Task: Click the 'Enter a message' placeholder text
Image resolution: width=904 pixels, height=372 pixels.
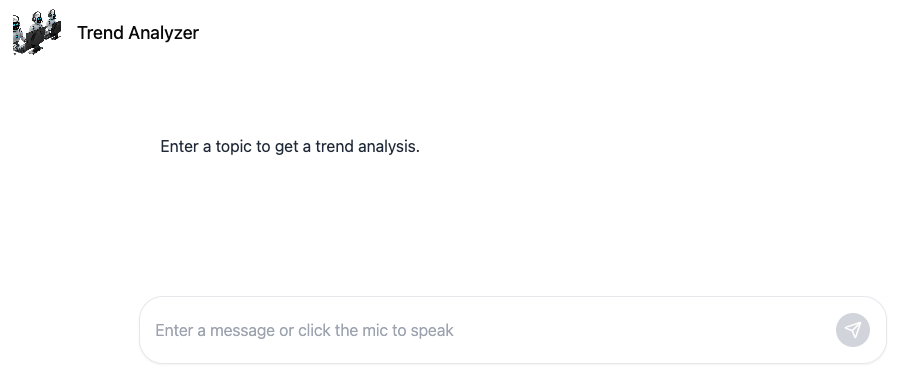Action: point(304,330)
